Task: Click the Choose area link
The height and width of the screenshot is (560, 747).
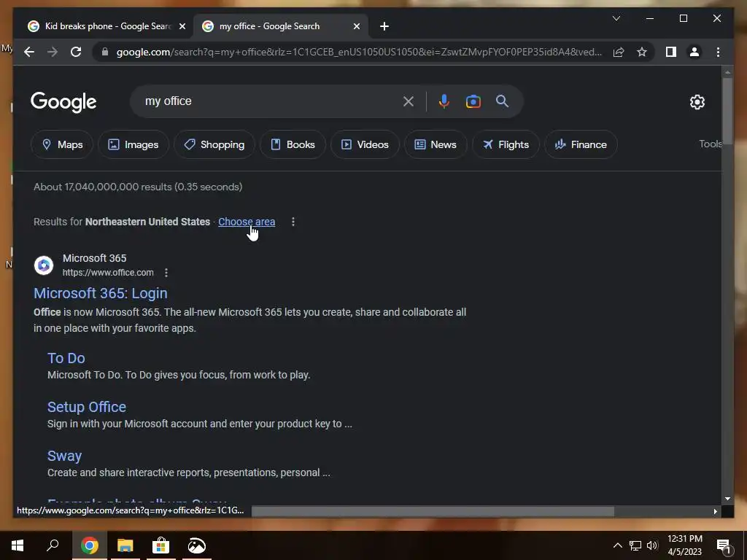Action: click(x=247, y=222)
